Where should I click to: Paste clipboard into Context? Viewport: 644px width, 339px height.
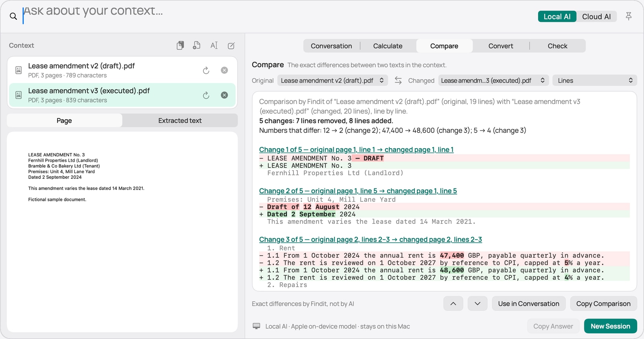pos(180,45)
